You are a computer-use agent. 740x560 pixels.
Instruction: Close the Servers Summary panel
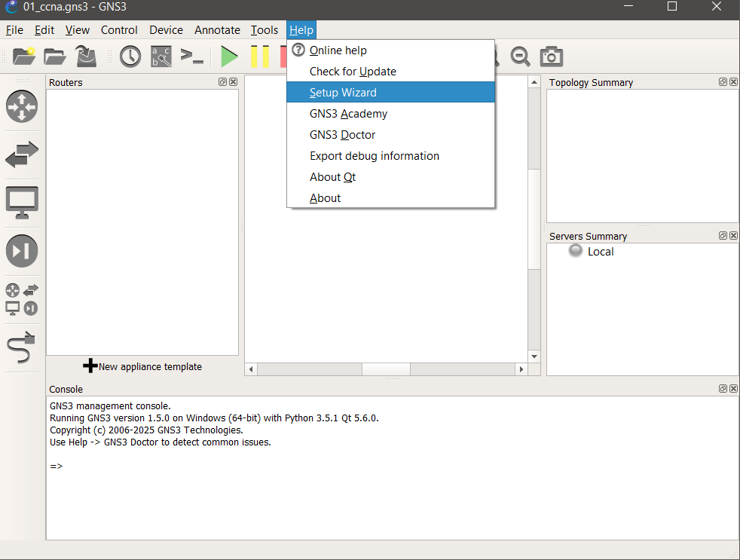[733, 235]
